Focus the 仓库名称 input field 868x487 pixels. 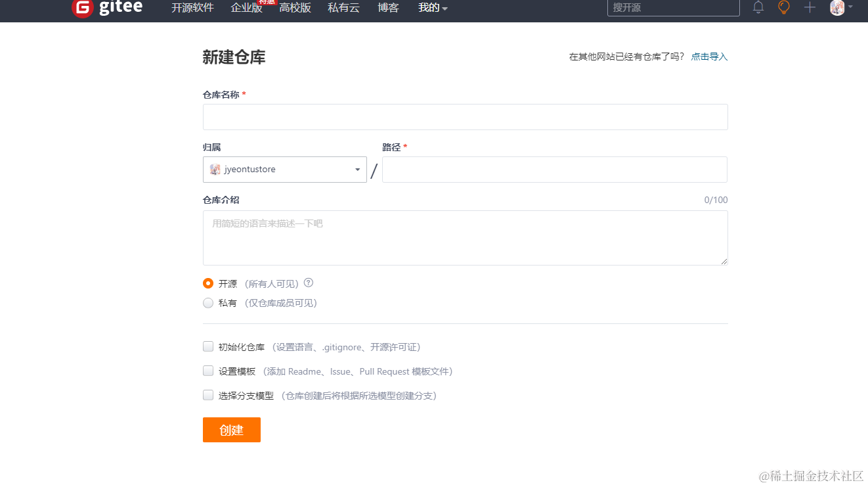coord(465,117)
